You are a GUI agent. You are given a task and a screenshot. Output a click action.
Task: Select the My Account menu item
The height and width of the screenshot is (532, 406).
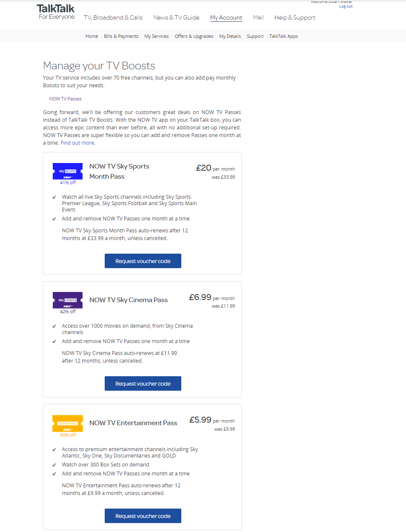point(226,17)
